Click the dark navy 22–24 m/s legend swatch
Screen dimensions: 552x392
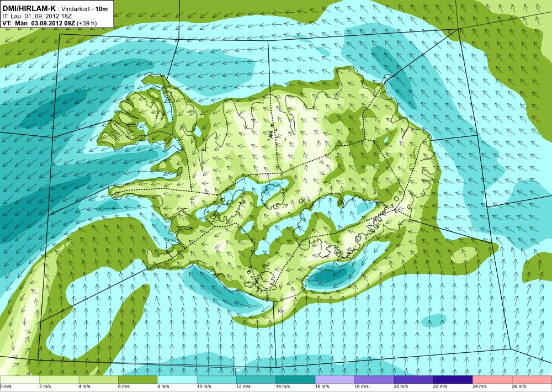tap(453, 380)
